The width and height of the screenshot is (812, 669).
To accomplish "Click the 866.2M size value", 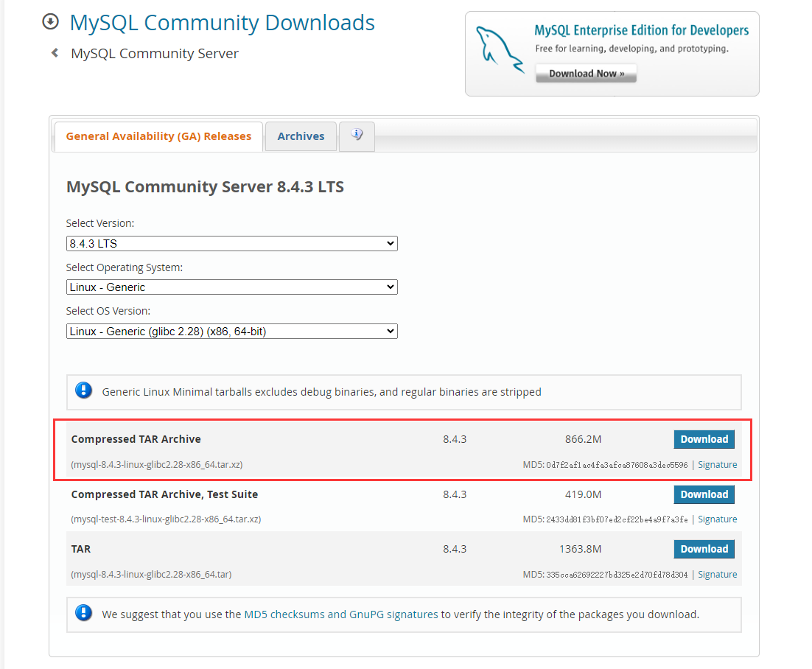I will coord(583,439).
